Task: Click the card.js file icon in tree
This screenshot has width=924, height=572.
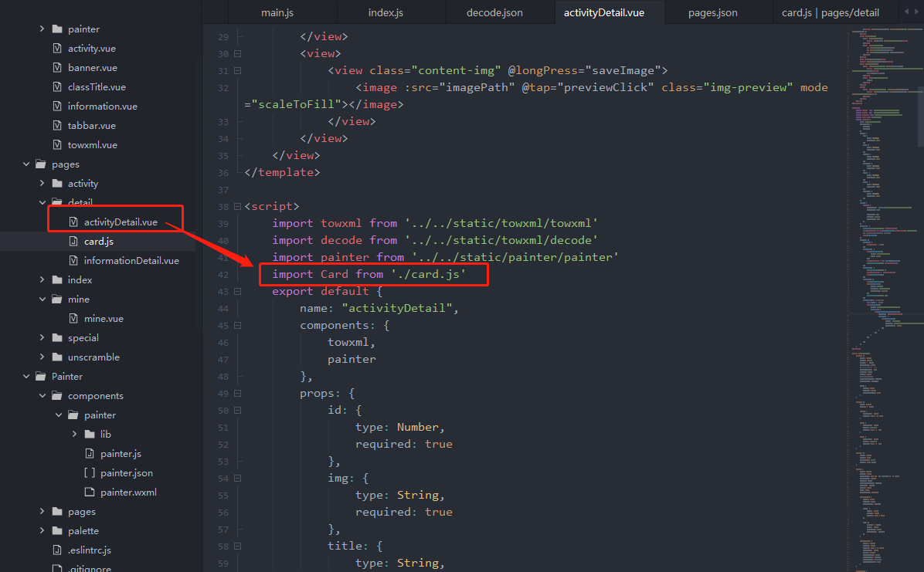Action: click(x=73, y=242)
